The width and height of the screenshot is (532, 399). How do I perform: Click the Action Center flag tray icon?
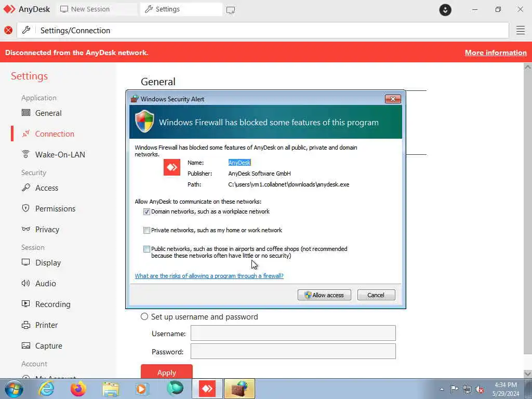click(x=454, y=389)
